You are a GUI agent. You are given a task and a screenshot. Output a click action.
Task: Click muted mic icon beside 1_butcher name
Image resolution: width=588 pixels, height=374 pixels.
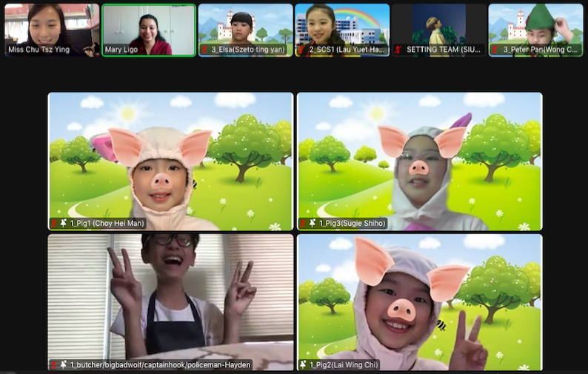coord(54,364)
